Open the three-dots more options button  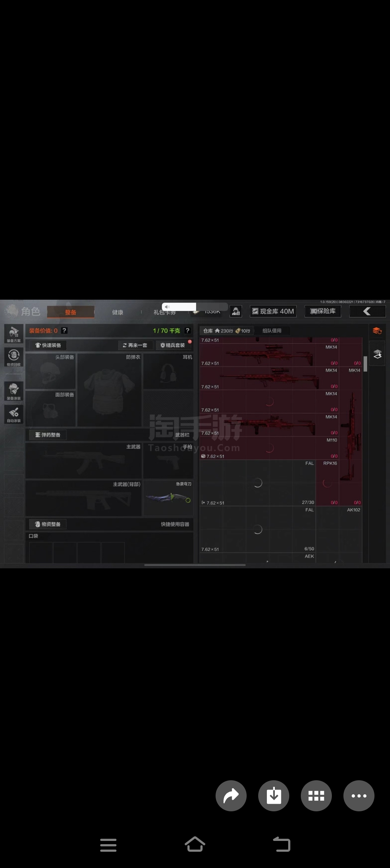coord(359,796)
